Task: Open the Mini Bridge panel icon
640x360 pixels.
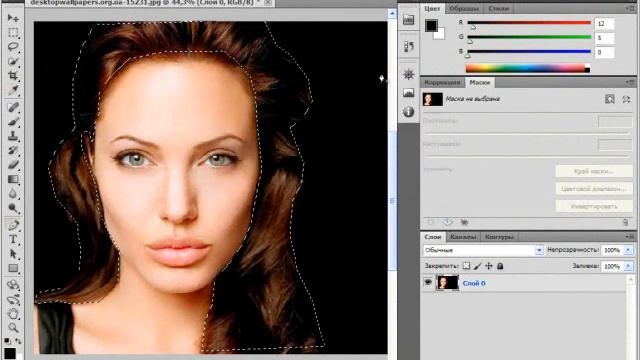Action: 409,20
